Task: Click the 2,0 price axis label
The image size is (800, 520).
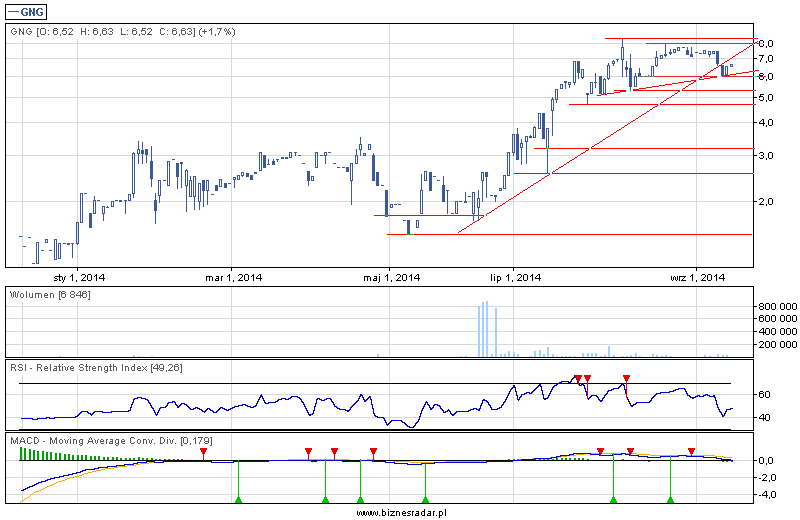Action: (x=766, y=202)
